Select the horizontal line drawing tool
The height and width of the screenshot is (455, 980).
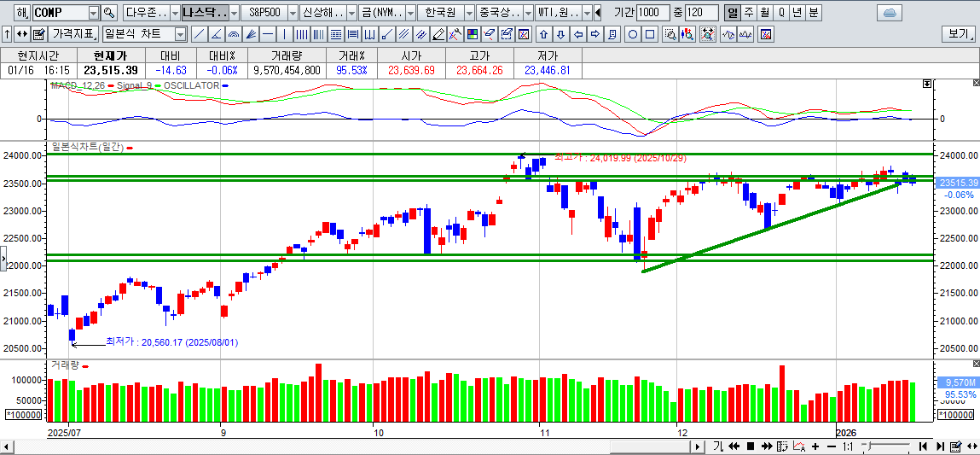[268, 34]
